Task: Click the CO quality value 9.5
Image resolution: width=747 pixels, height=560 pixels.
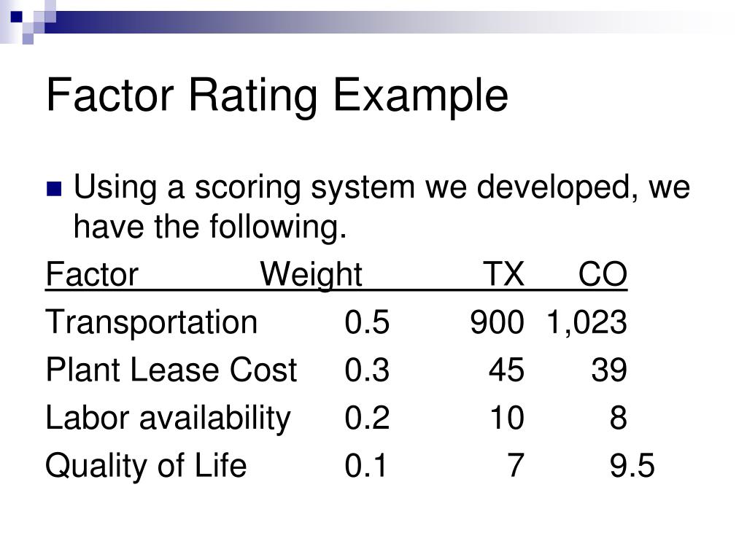Action: click(x=632, y=466)
